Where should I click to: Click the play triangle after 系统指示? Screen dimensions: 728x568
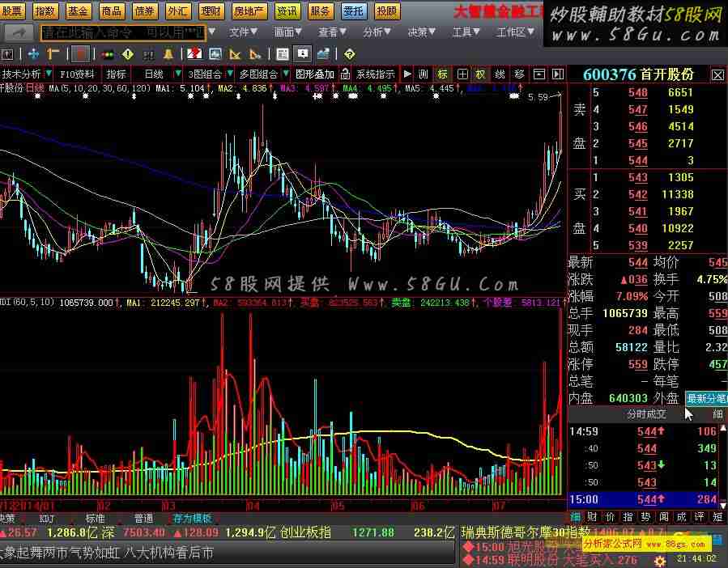click(407, 74)
